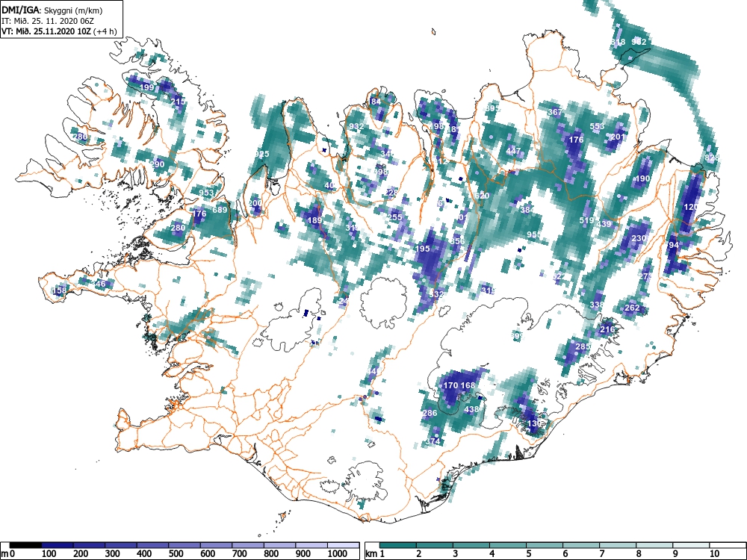Click the 168 visibility value
This screenshot has height=560, width=747.
click(x=468, y=385)
